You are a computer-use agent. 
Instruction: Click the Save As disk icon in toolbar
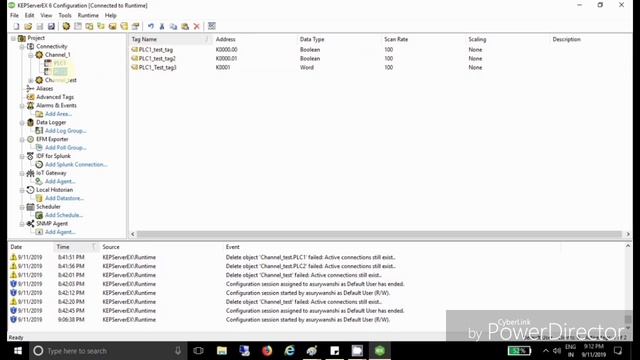51,27
